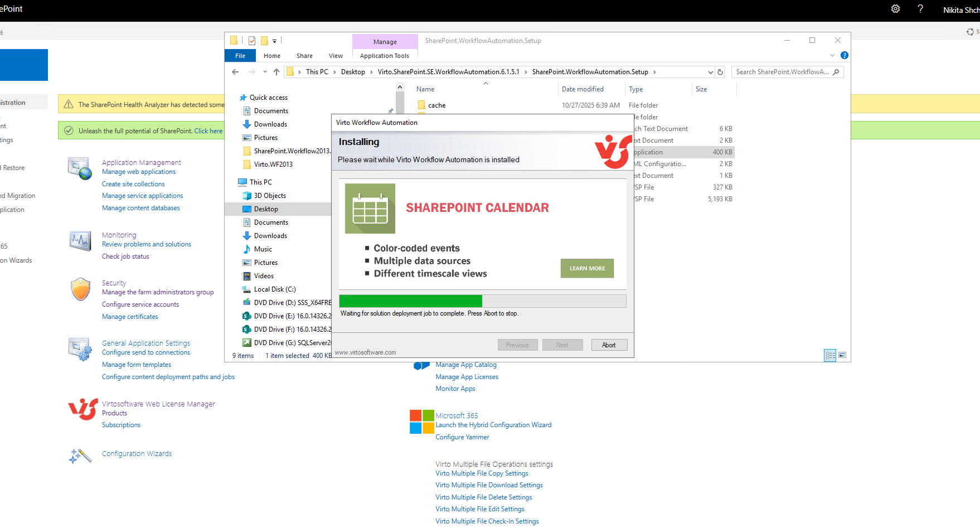Switch to the View tab in File Explorer

335,55
